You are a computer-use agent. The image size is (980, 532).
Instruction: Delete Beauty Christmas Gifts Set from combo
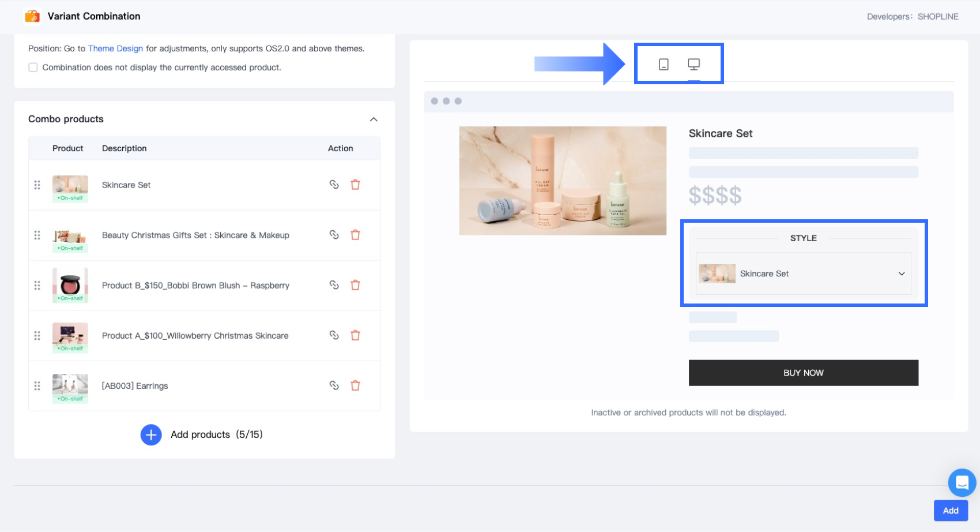tap(356, 235)
